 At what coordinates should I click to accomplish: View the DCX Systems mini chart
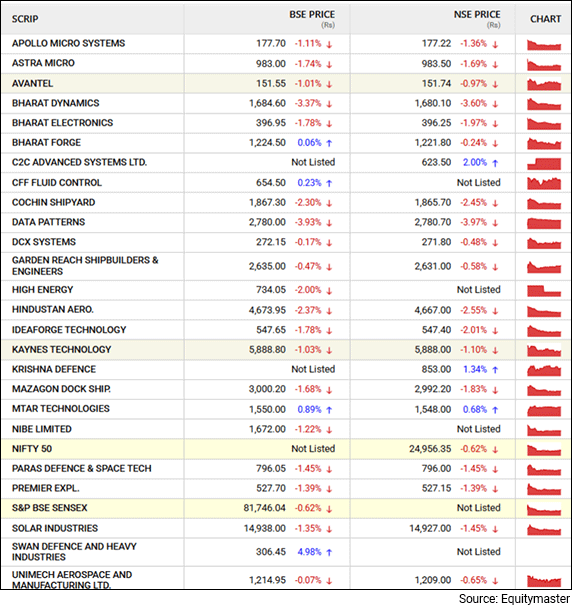pyautogui.click(x=544, y=243)
